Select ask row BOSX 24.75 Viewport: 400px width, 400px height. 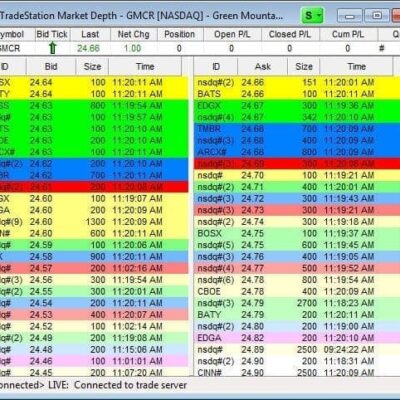pos(297,233)
